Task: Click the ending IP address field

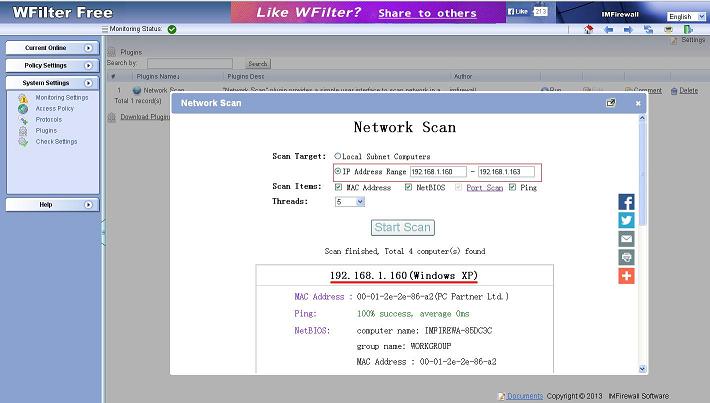Action: pos(506,172)
